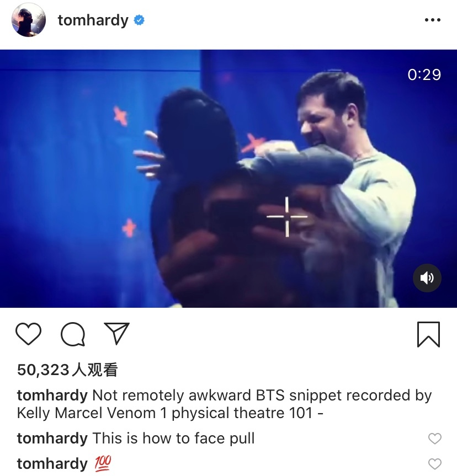Mute the video using the speaker button

(427, 278)
